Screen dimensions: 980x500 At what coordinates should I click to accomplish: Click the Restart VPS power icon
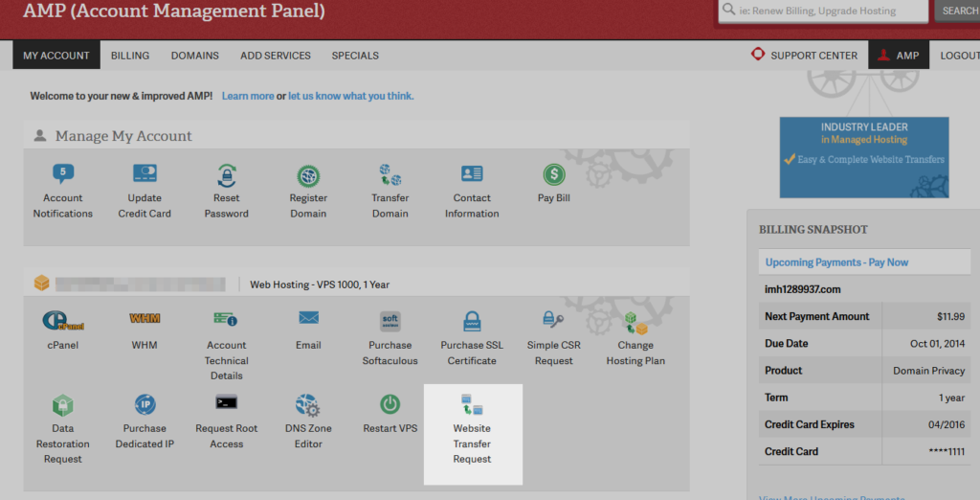tap(390, 405)
